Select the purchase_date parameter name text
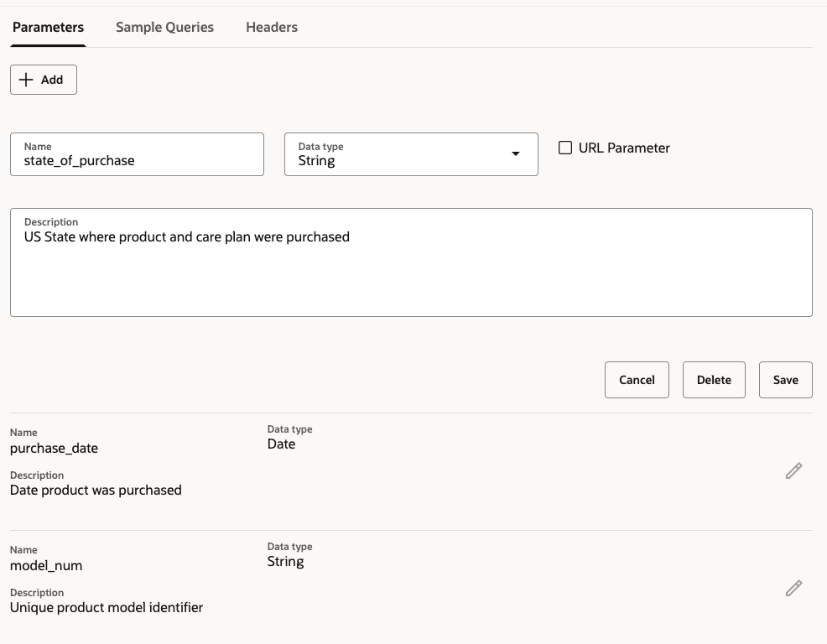827x644 pixels. pyautogui.click(x=54, y=448)
